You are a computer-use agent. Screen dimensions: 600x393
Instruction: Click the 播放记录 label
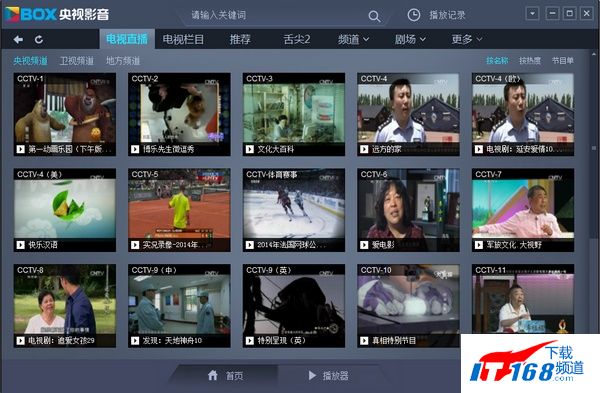coord(447,15)
